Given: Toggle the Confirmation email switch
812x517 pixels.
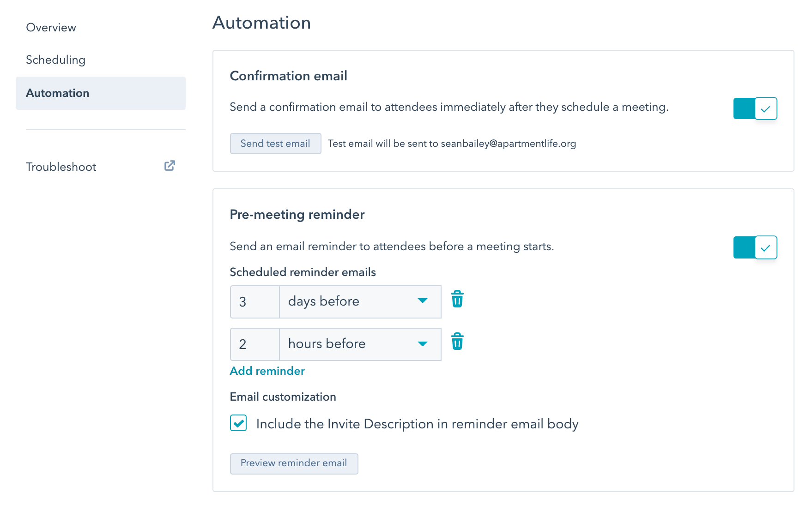Looking at the screenshot, I should point(755,108).
